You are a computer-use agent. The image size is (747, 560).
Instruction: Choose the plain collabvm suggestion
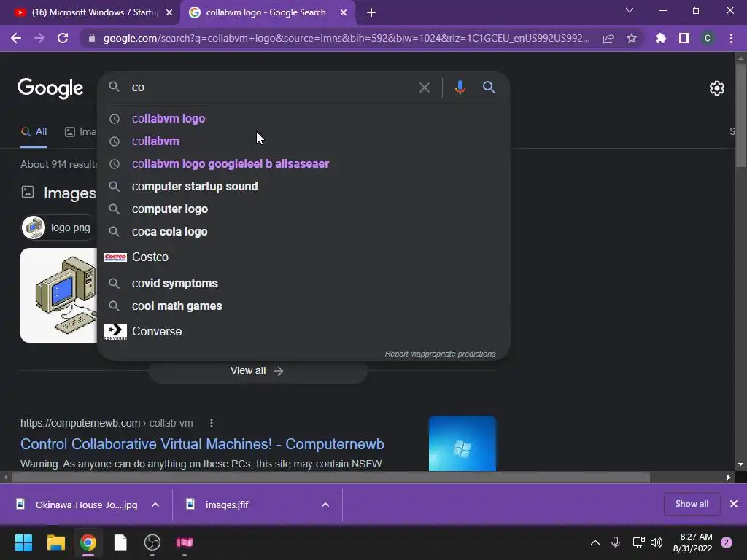tap(303, 141)
